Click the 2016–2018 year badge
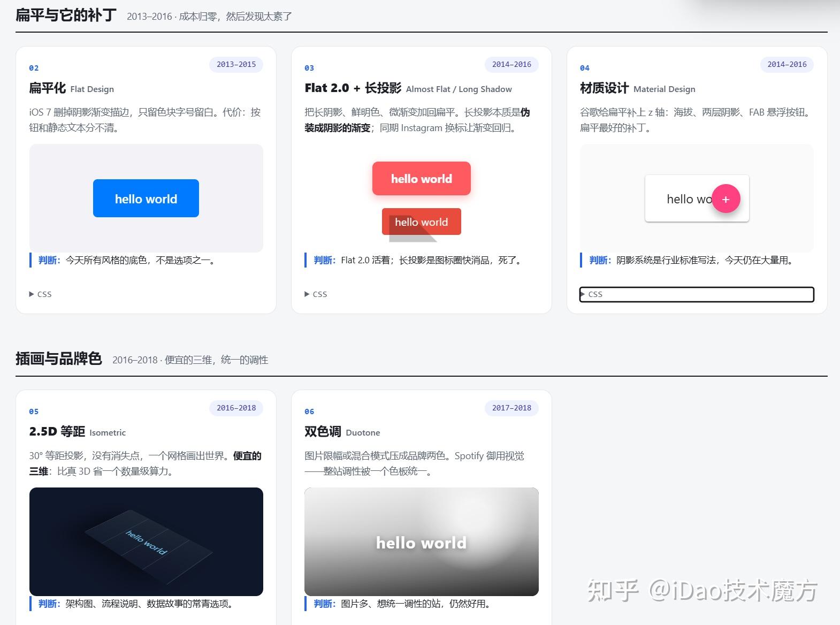Image resolution: width=840 pixels, height=625 pixels. (236, 408)
